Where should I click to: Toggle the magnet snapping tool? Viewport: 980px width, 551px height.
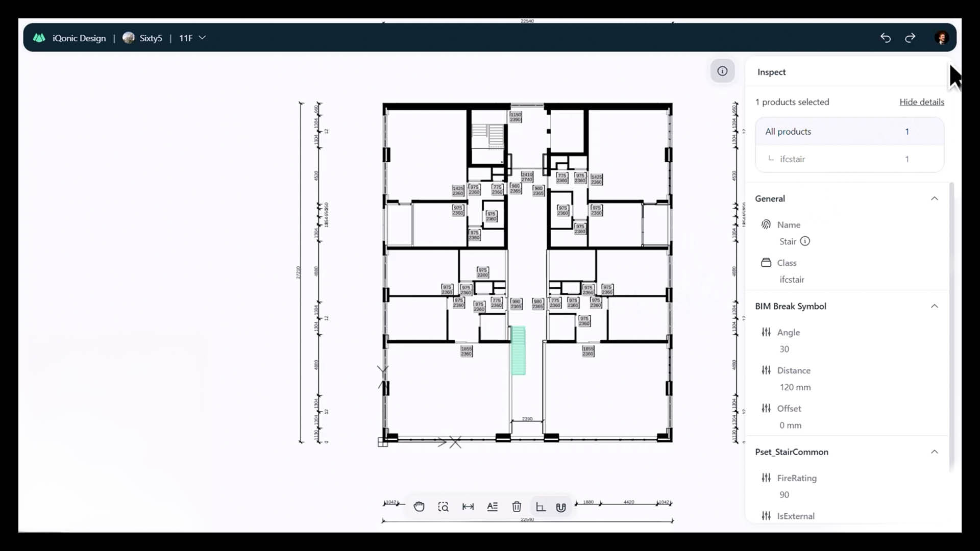tap(561, 507)
